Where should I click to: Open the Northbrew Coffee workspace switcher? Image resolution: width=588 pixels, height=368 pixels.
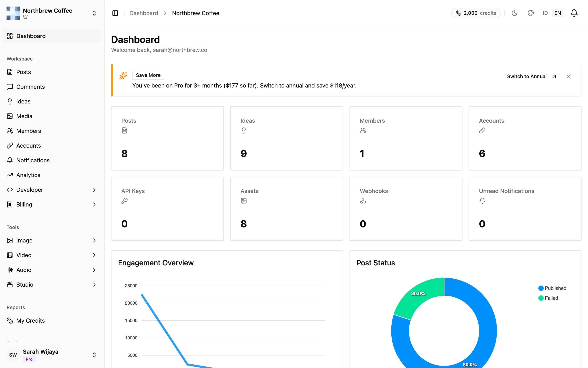(x=52, y=13)
